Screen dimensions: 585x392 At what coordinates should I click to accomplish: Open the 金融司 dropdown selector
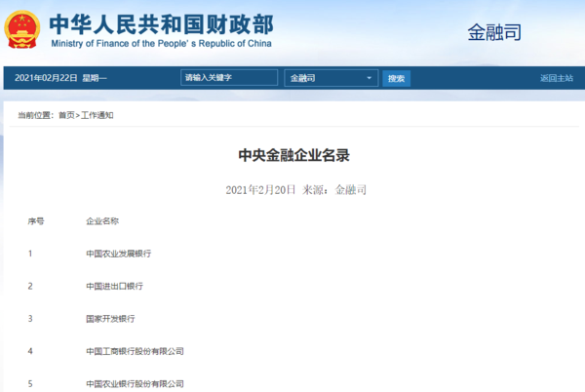331,78
